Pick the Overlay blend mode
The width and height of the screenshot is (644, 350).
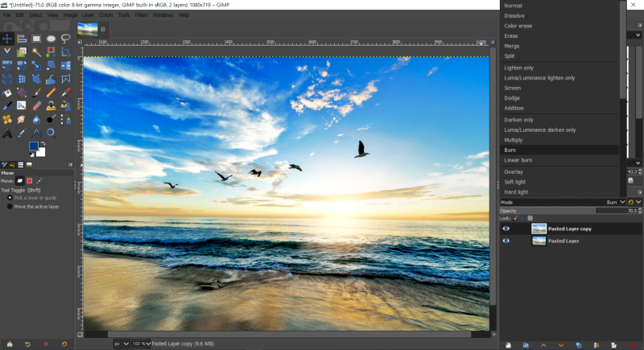click(514, 171)
